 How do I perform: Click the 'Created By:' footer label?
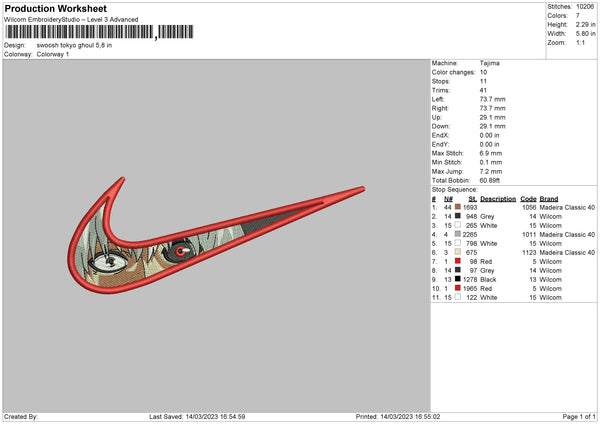pos(21,417)
